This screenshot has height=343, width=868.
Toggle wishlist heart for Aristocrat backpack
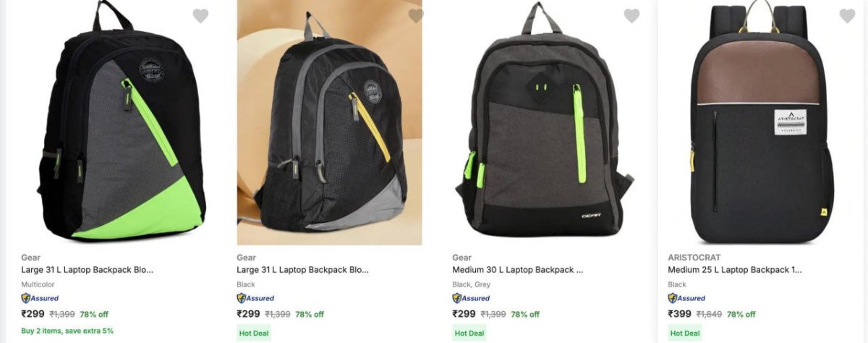tap(847, 16)
